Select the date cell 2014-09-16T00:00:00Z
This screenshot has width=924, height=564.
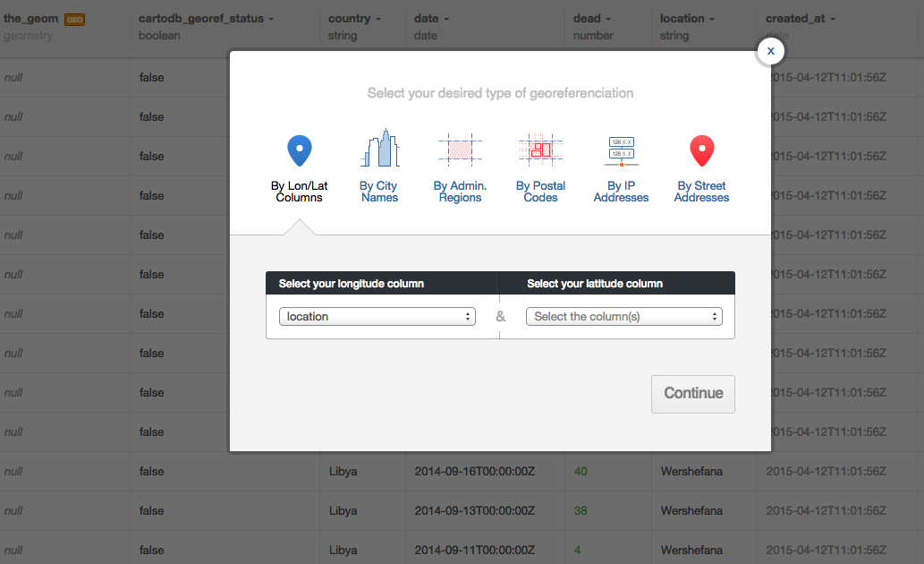pos(474,472)
